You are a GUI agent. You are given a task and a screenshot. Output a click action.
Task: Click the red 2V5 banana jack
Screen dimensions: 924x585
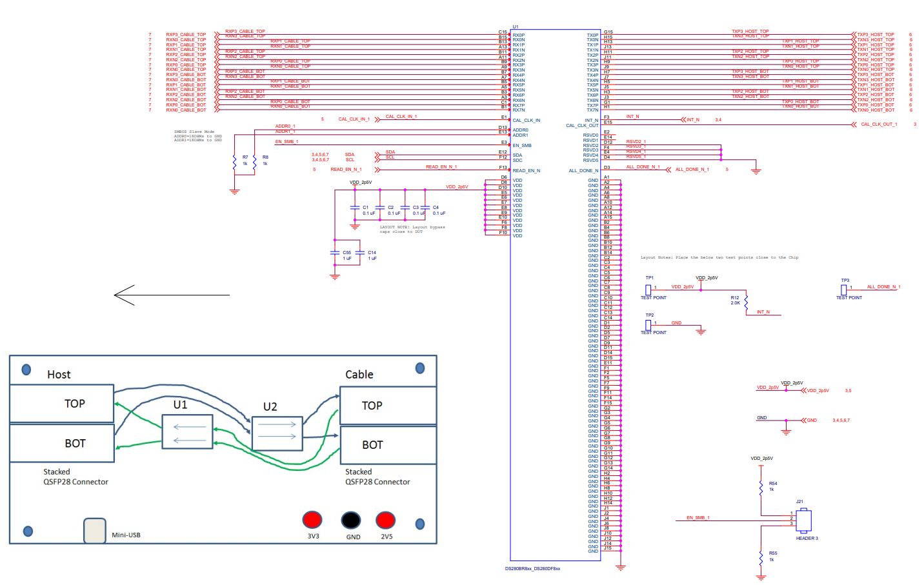point(386,520)
